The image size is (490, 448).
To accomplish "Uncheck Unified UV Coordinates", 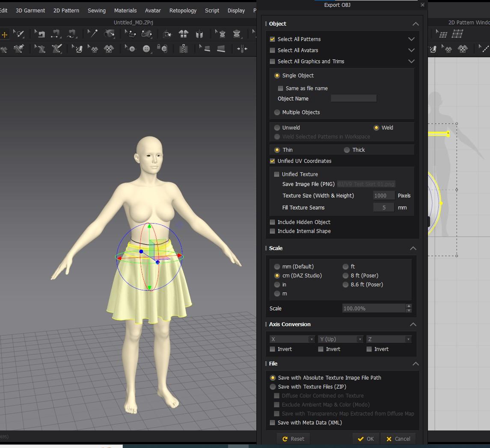I will click(272, 161).
